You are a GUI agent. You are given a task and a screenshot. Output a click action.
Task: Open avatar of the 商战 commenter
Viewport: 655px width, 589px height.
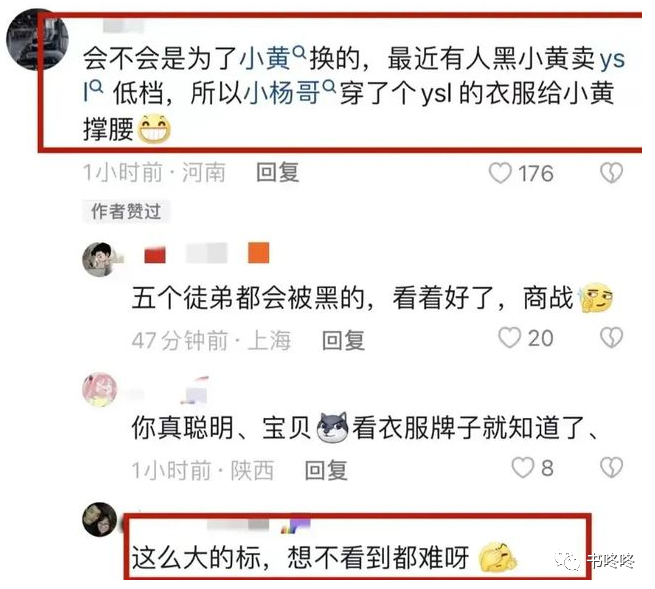tap(99, 259)
